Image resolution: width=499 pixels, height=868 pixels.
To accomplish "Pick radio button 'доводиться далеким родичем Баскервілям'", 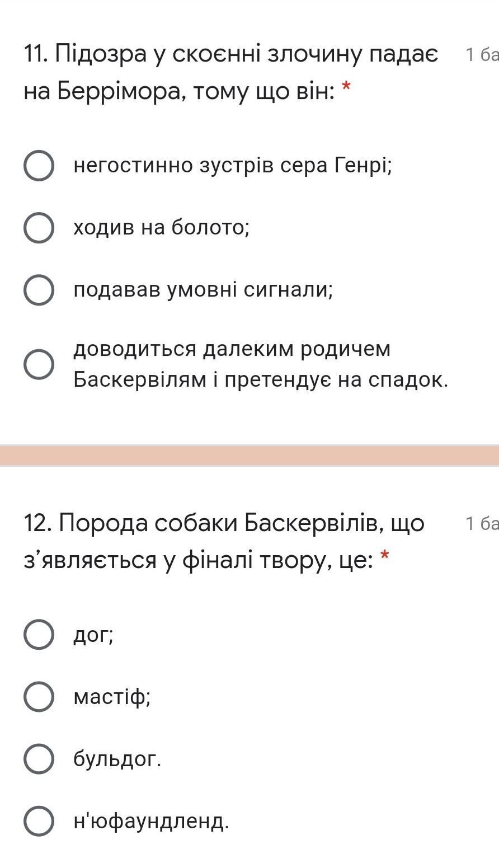I will [39, 364].
